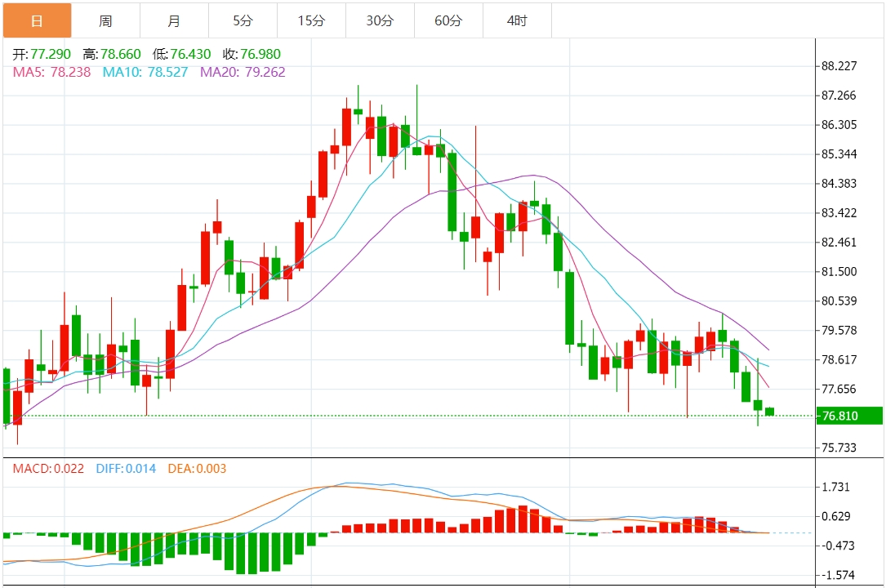Viewport: 895px width, 588px height.
Task: Click the -0.473 MACD axis label
Action: 836,546
